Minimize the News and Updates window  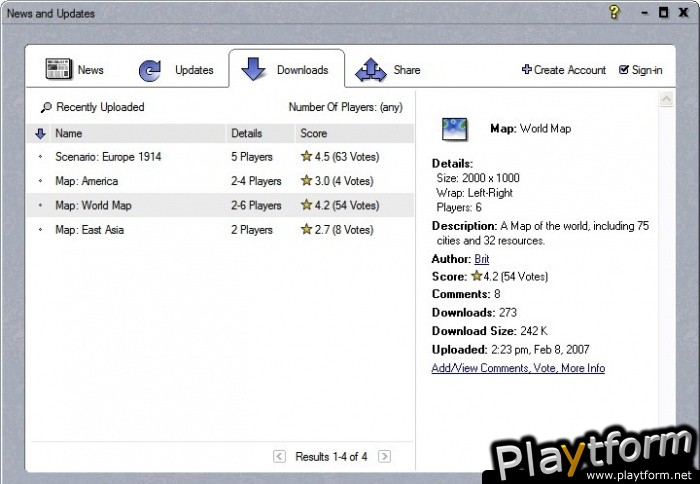645,13
